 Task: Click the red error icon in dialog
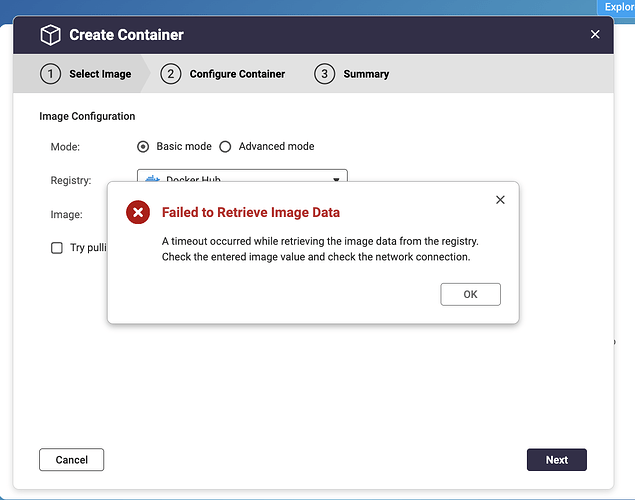click(x=139, y=212)
